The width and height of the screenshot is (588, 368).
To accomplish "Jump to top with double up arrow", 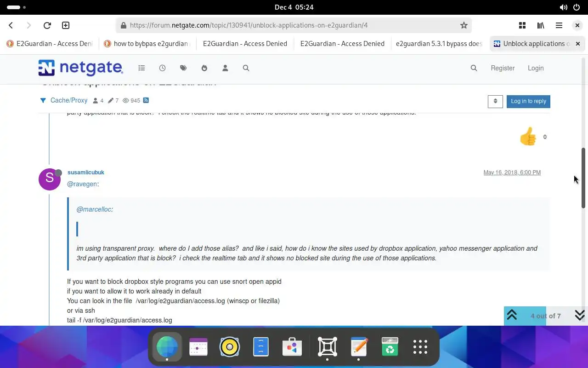I will [512, 315].
